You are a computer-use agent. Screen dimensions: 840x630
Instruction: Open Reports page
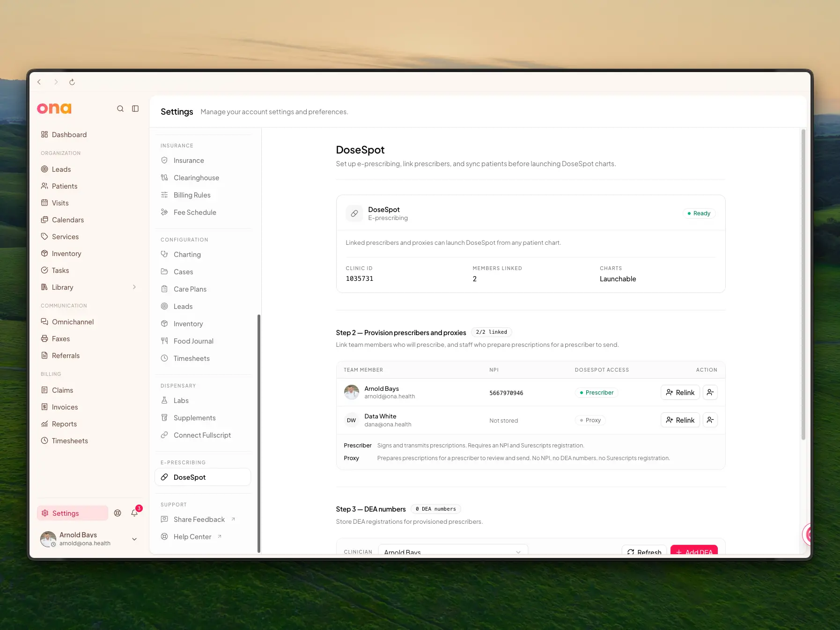[89, 424]
